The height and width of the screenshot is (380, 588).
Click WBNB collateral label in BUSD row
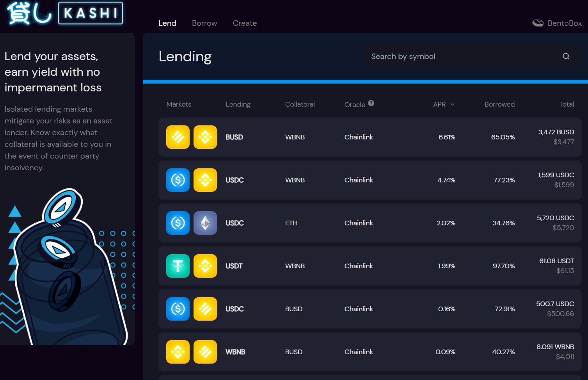click(x=295, y=137)
